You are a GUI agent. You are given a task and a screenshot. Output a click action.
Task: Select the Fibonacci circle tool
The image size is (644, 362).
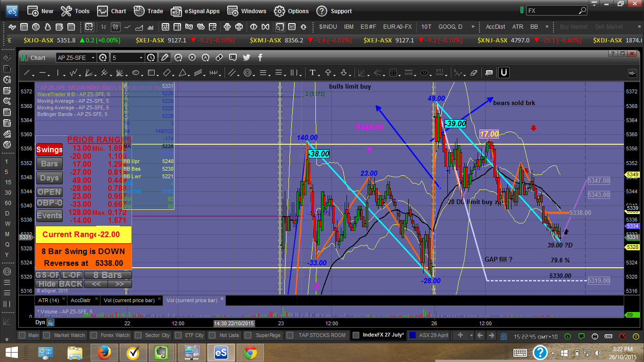coord(247,73)
